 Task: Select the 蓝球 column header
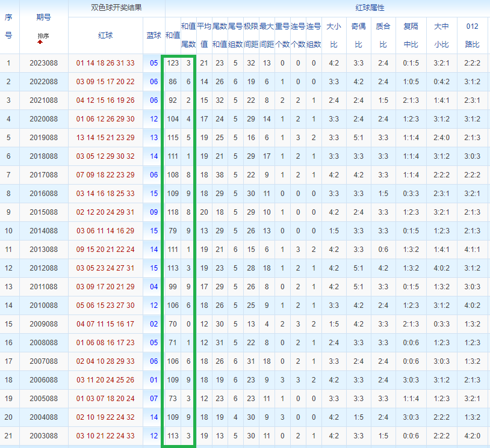click(x=154, y=35)
